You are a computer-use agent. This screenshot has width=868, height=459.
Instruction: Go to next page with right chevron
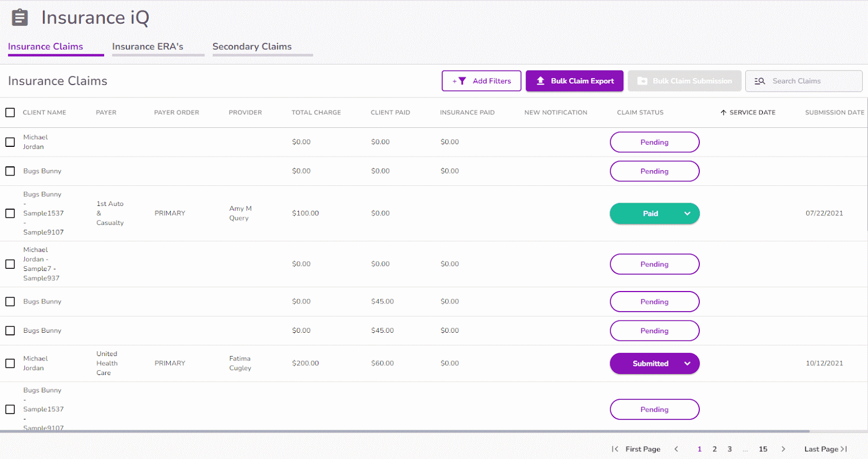783,449
